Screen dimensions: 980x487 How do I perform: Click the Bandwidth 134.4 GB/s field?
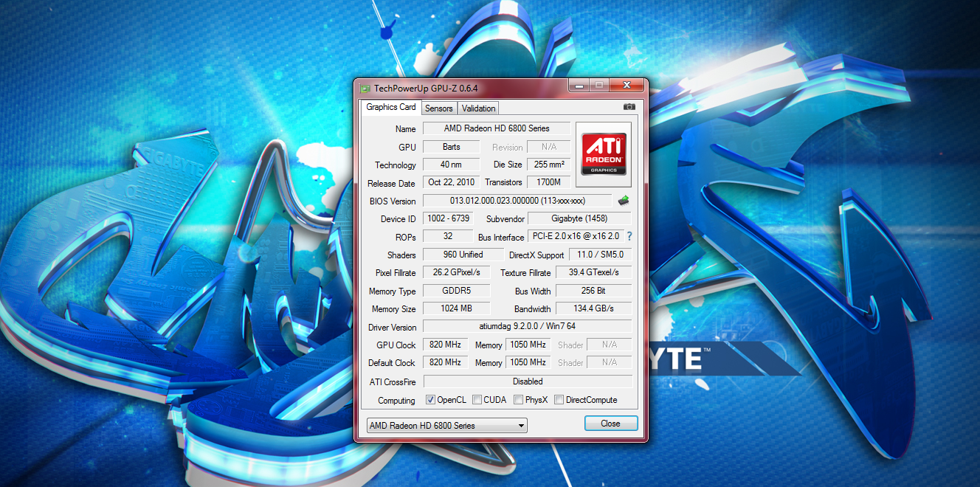pos(593,308)
